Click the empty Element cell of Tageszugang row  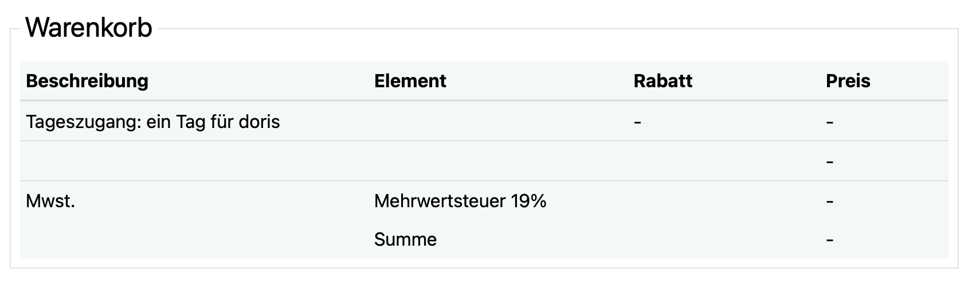click(498, 122)
